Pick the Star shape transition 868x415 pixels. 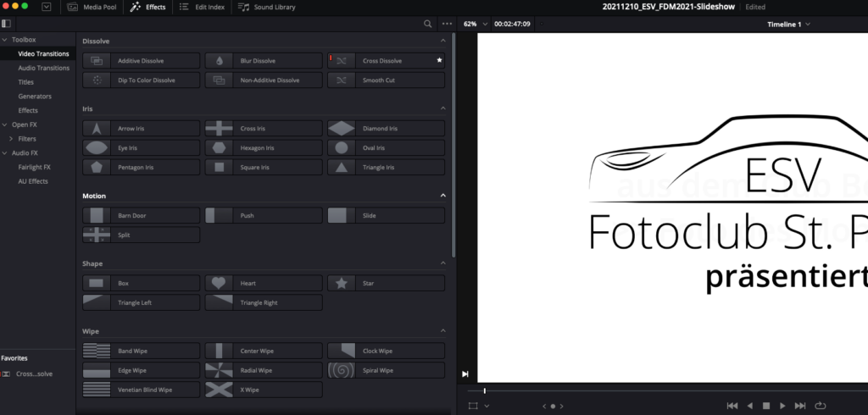[386, 284]
